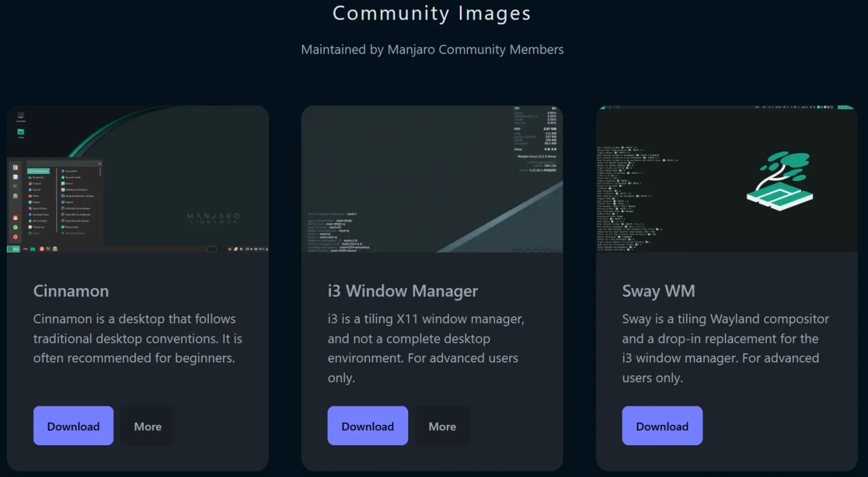Open More info for i3 Window Manager
Image resolution: width=868 pixels, height=477 pixels.
click(x=442, y=426)
